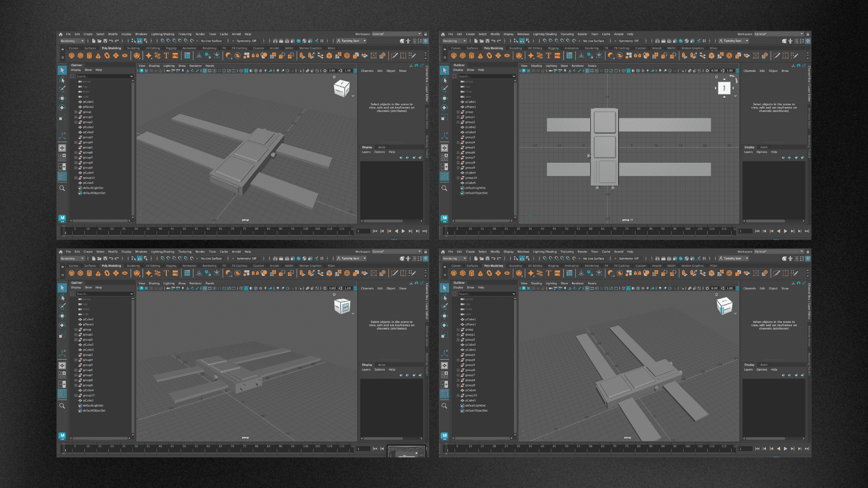This screenshot has height=488, width=868.
Task: Click the Polygon Cube shelf icon in bottom-left window
Action: coord(80,273)
